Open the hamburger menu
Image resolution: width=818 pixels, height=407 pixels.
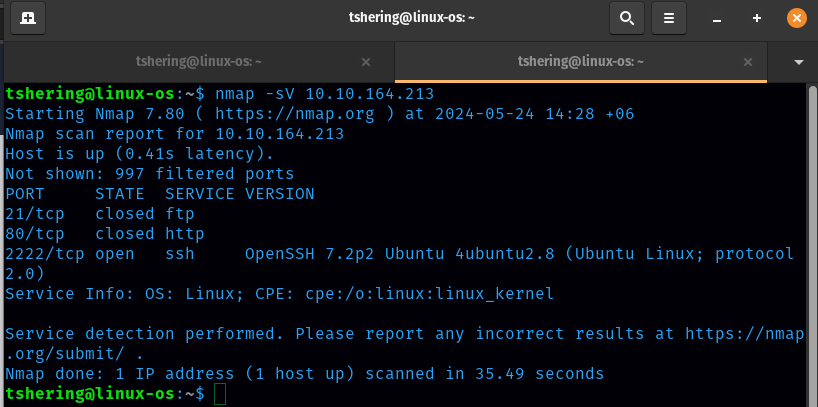point(669,18)
